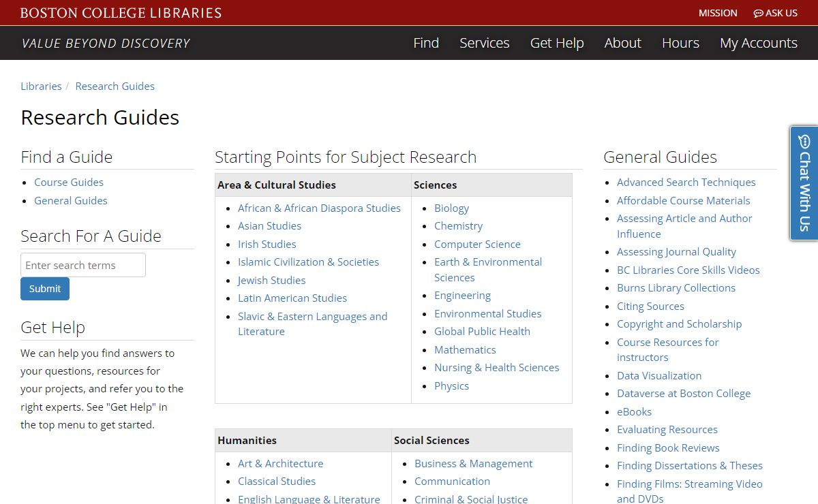The width and height of the screenshot is (818, 504).
Task: Open the Irish Studies guide
Action: pos(267,244)
